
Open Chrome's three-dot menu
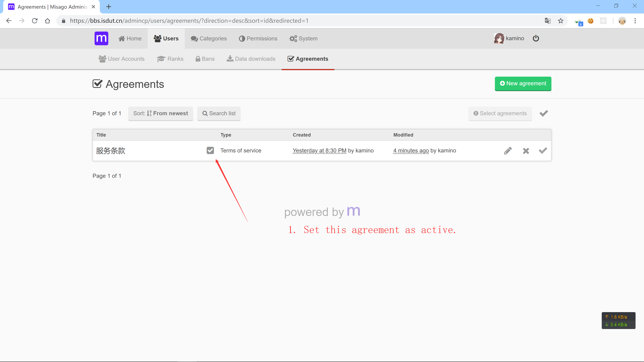coord(635,21)
